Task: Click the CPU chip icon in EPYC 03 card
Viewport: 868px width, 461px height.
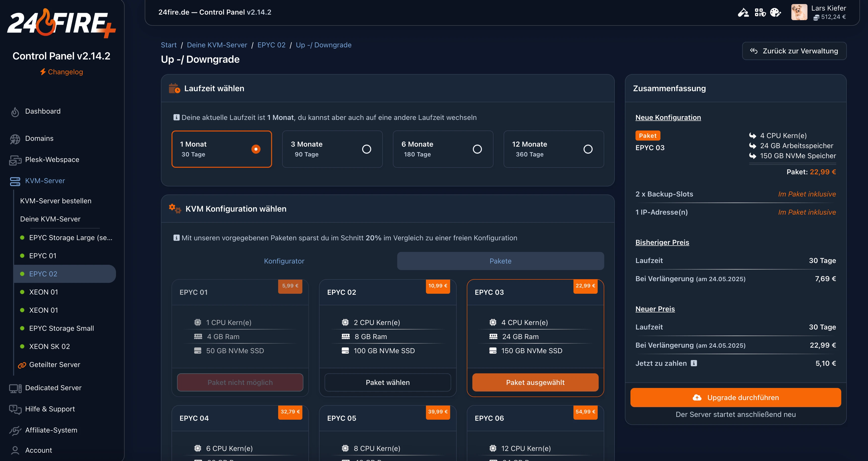Action: pos(493,322)
